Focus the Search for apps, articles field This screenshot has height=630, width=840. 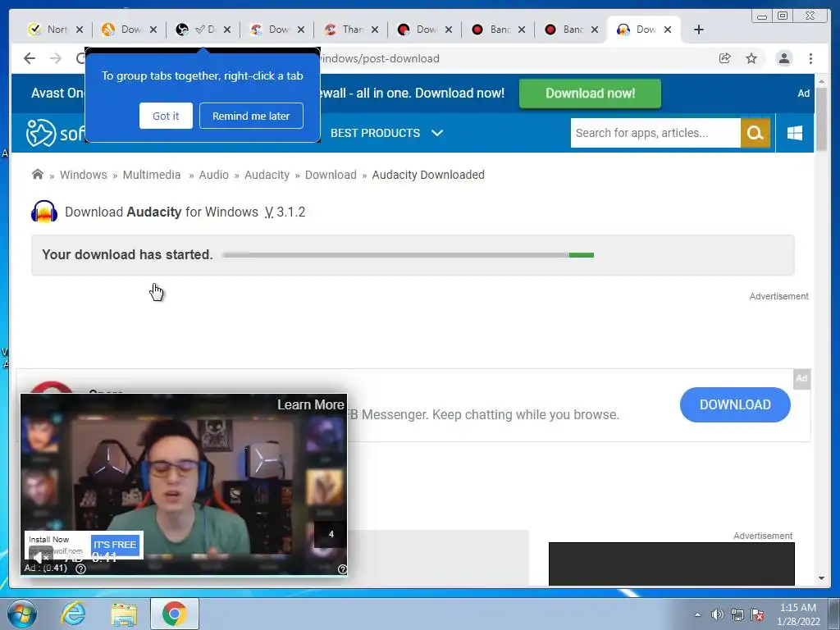click(x=655, y=133)
